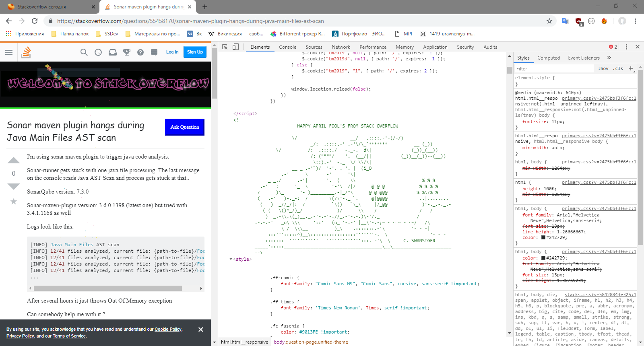Open the stacks.css source link
Viewport: 644px width, 346px height.
coord(600,295)
